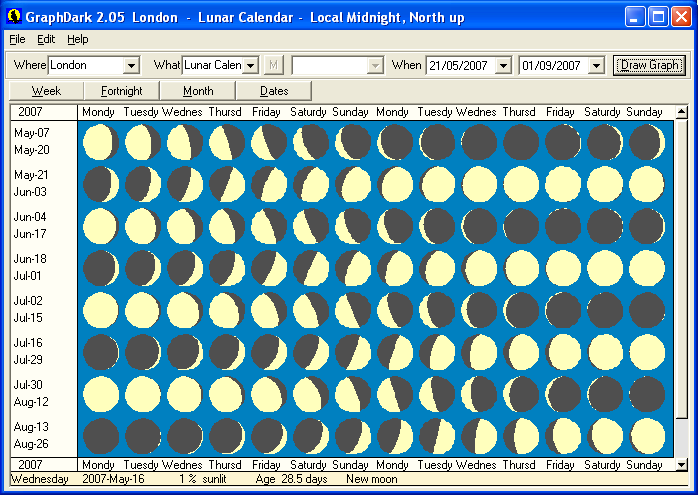
Task: Open the File menu
Action: point(17,39)
